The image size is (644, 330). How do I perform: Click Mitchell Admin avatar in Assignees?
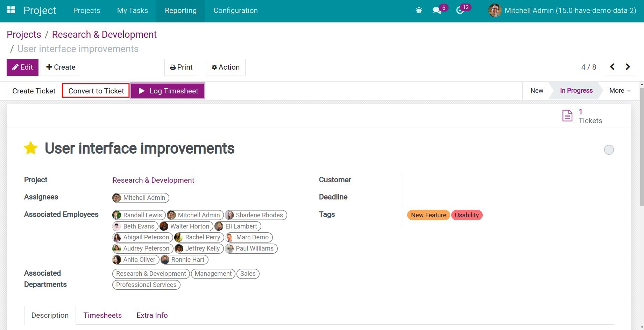coord(117,198)
